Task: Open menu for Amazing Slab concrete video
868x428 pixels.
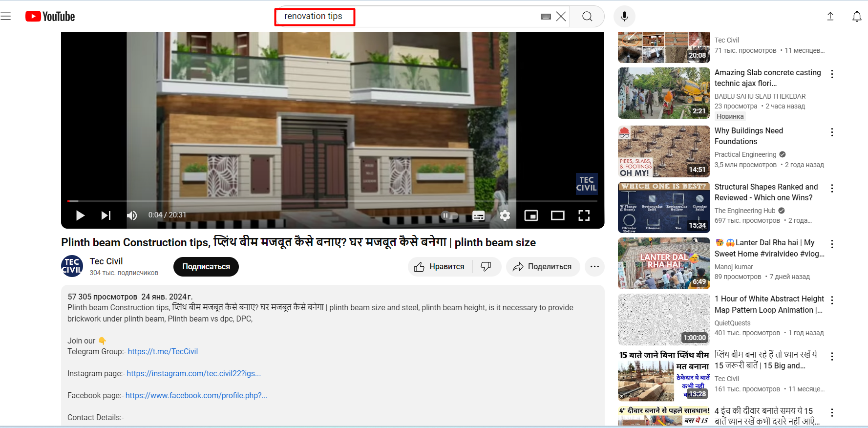Action: [832, 74]
